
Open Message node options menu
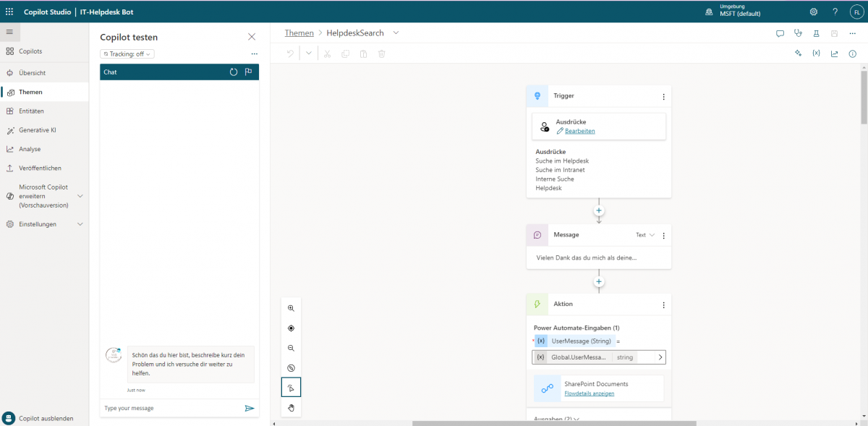[x=663, y=235]
